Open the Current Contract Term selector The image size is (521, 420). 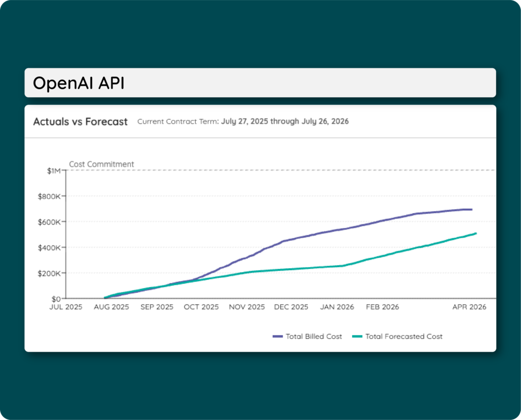click(243, 122)
